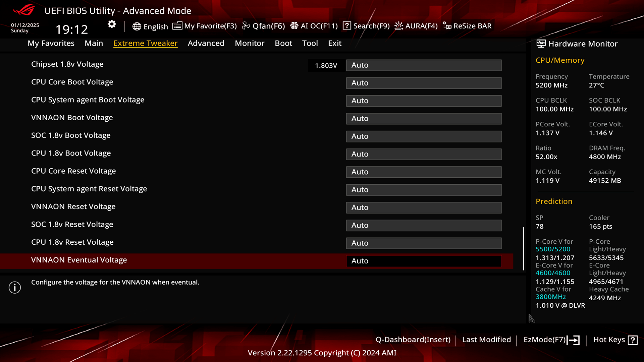Viewport: 644px width, 362px height.
Task: Click the globe language icon
Action: pyautogui.click(x=137, y=26)
